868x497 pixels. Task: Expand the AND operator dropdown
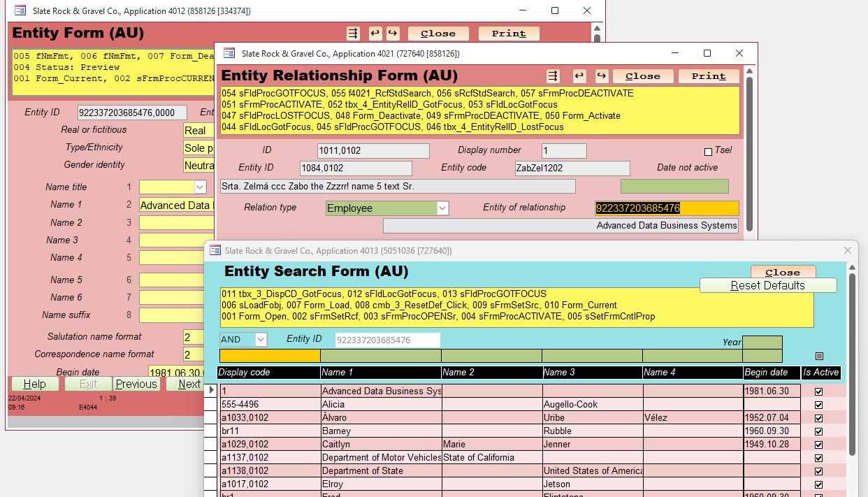tap(260, 340)
